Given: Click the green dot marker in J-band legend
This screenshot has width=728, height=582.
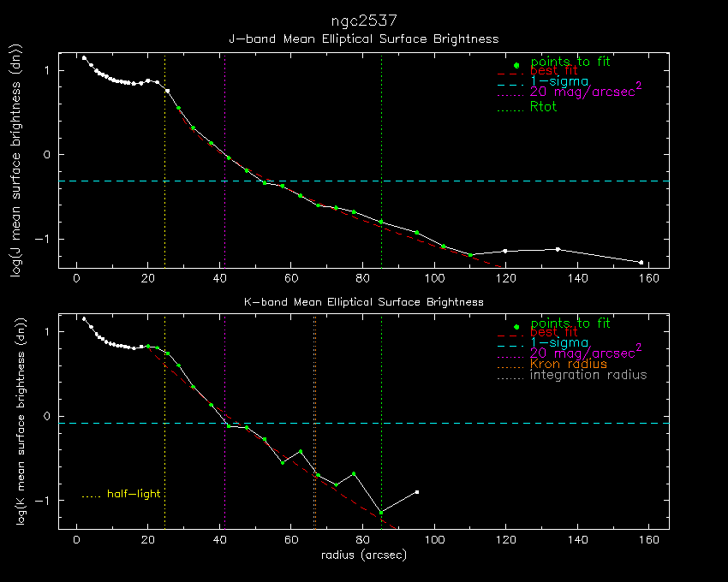Looking at the screenshot, I should click(516, 65).
